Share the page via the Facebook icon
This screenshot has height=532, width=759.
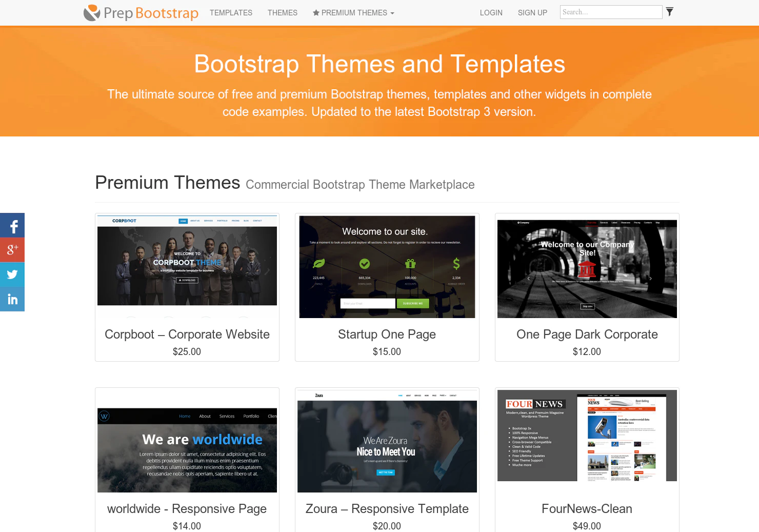12,225
